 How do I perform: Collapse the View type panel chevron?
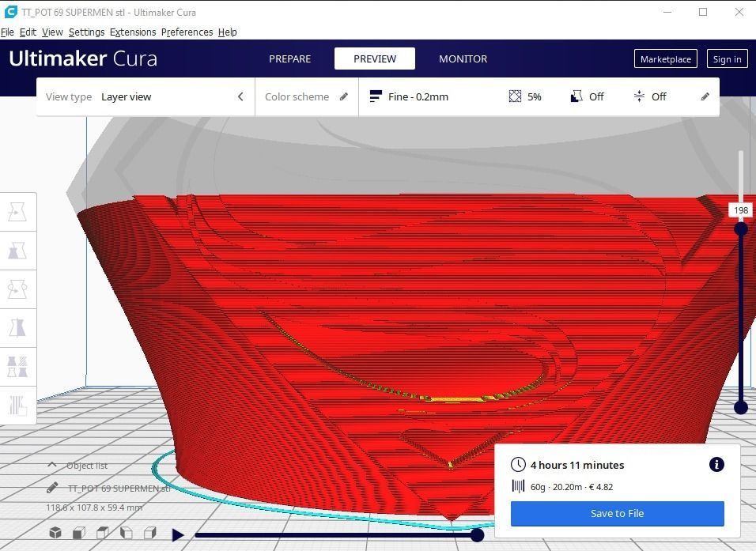pos(240,96)
